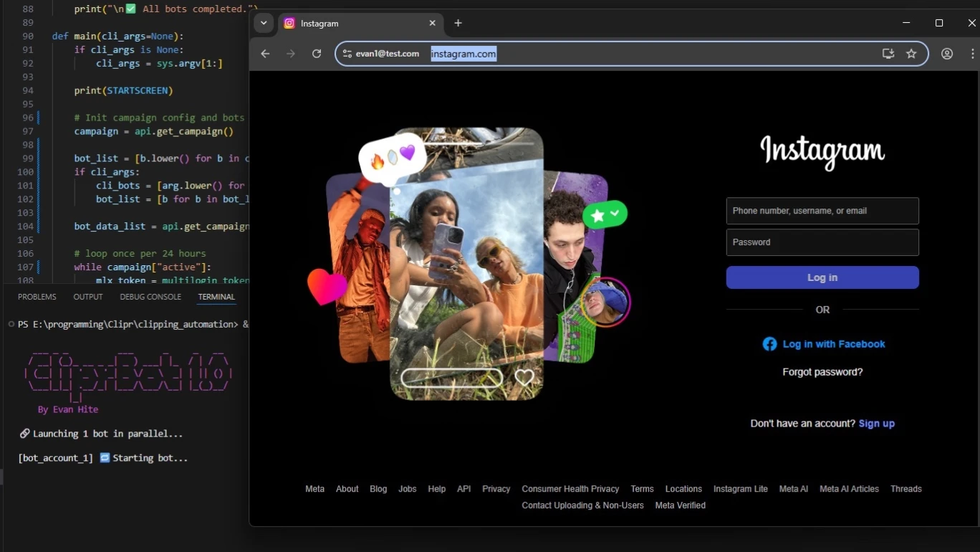
Task: Click the heart outline on photo card
Action: [525, 377]
